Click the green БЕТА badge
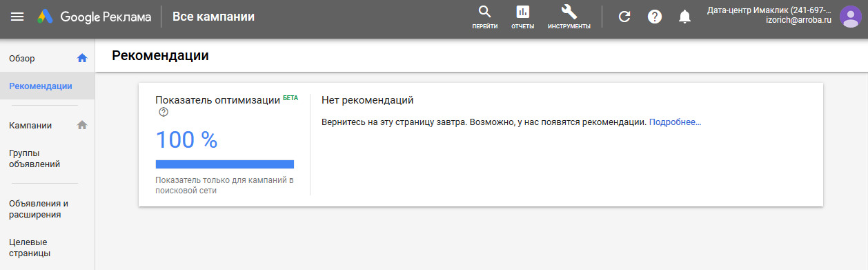The image size is (868, 270). point(290,98)
